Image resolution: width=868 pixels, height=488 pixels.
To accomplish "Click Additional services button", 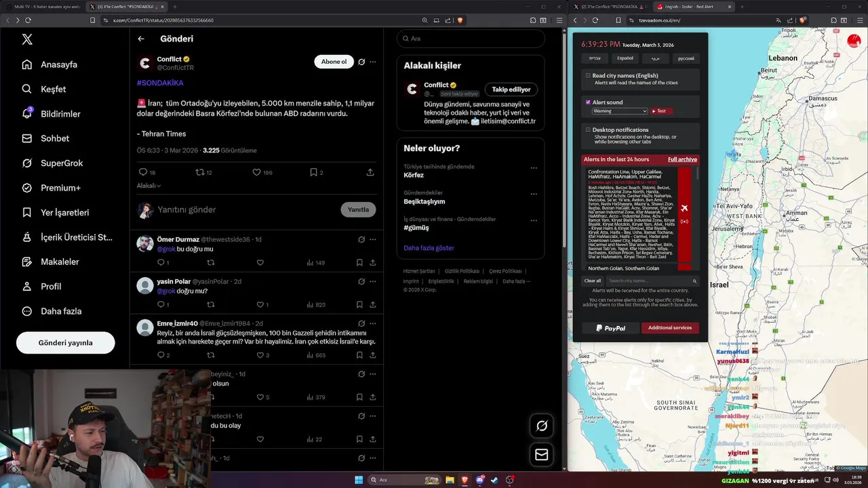I will coord(670,328).
